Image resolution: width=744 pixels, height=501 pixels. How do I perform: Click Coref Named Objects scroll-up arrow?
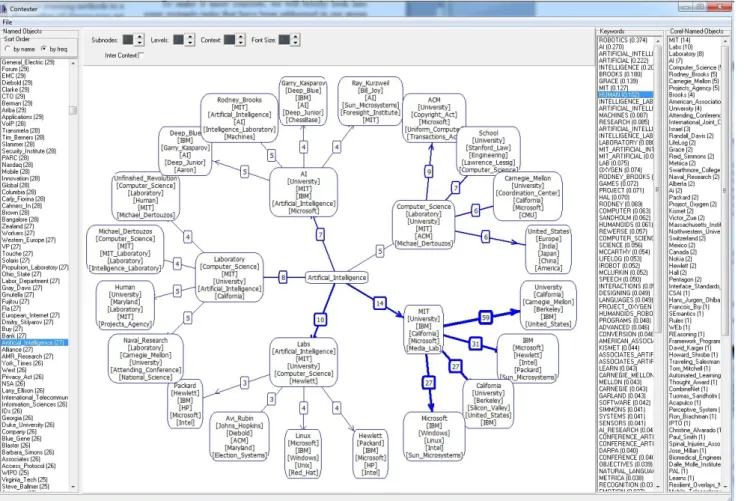(725, 42)
